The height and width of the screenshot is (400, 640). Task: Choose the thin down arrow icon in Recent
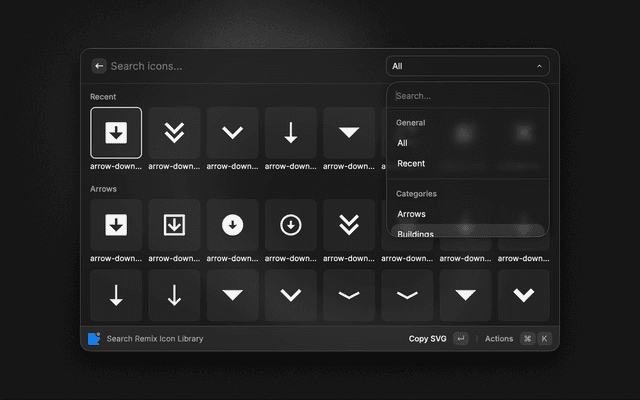(x=291, y=133)
